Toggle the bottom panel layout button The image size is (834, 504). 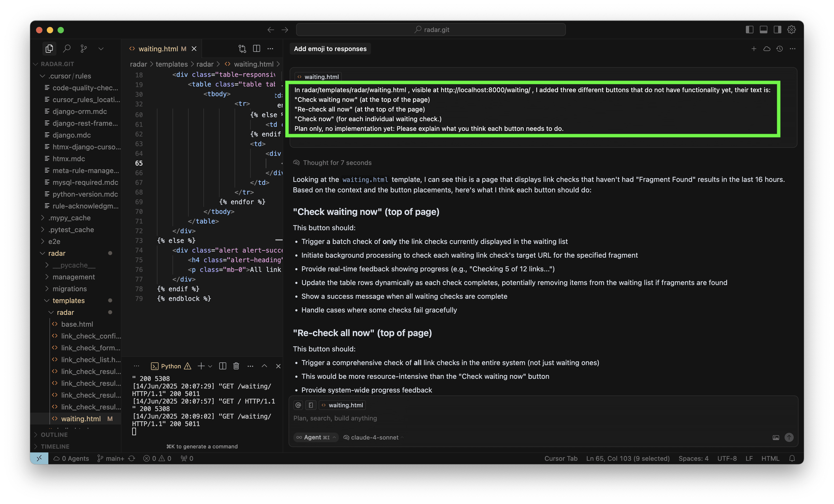click(763, 30)
